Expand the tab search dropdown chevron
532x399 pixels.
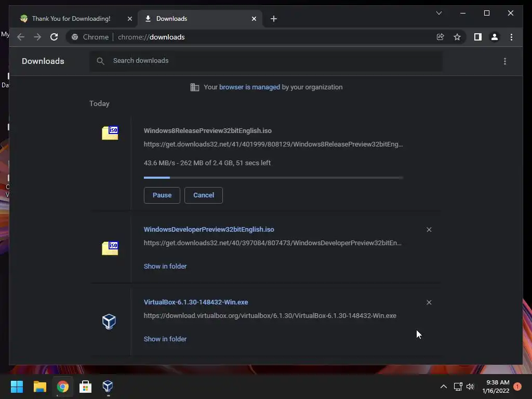pos(439,13)
